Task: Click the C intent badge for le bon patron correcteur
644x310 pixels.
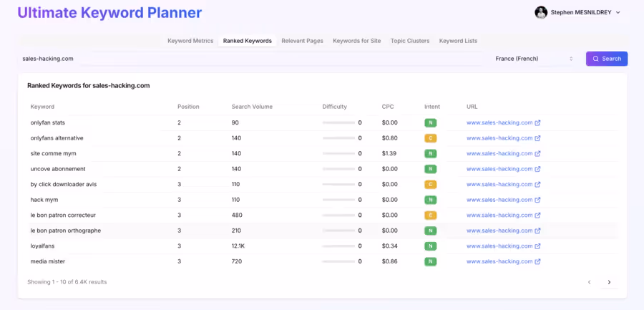Action: (x=431, y=215)
